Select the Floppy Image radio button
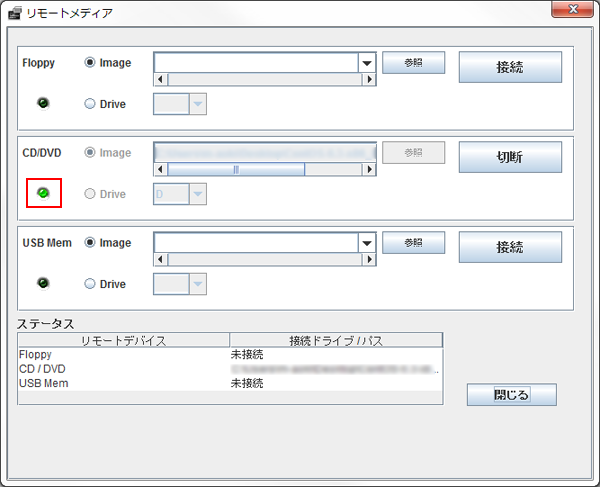Viewport: 600px width, 487px height. (x=90, y=62)
